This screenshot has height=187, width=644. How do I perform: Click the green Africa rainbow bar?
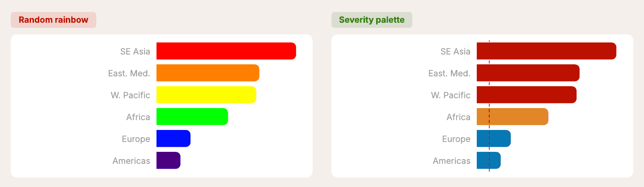192,117
